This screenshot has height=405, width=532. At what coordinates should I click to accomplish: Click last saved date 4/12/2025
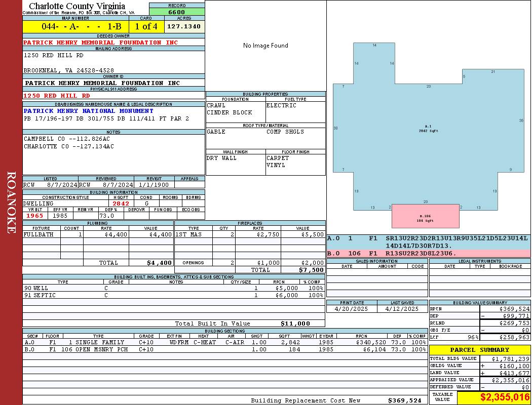pyautogui.click(x=402, y=309)
